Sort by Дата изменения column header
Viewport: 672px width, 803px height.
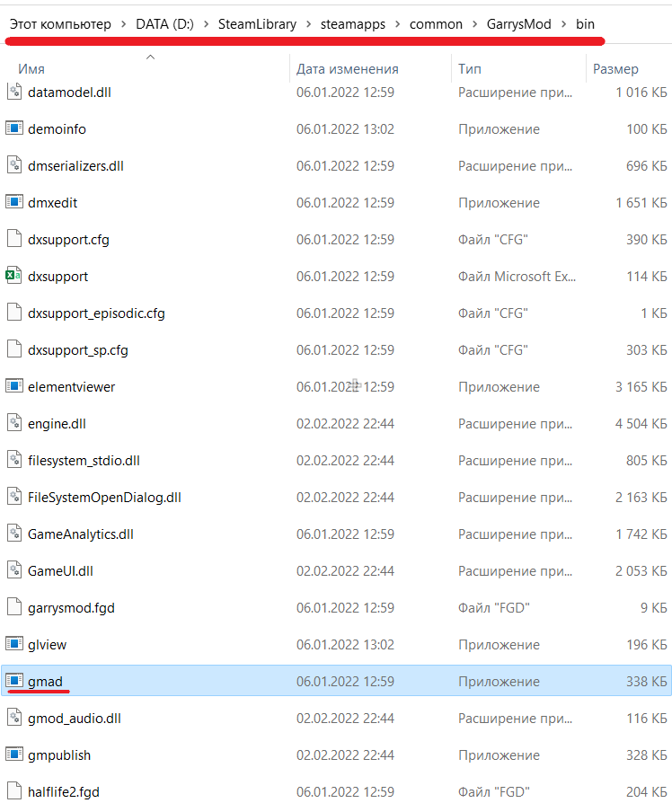click(348, 69)
